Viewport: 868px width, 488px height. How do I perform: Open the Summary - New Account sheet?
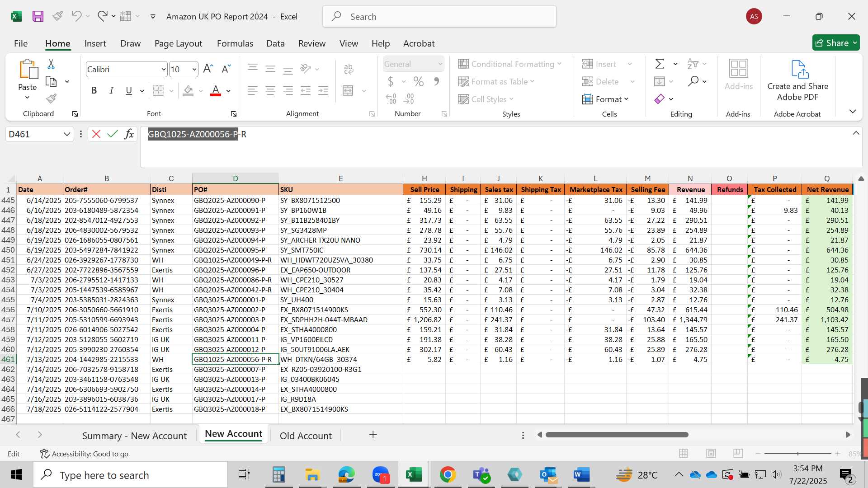point(134,436)
